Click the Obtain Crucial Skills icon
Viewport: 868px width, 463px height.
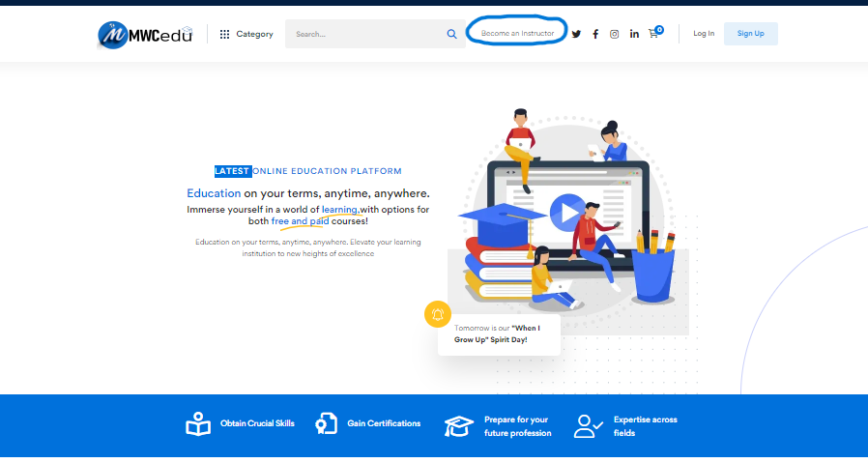pyautogui.click(x=198, y=424)
